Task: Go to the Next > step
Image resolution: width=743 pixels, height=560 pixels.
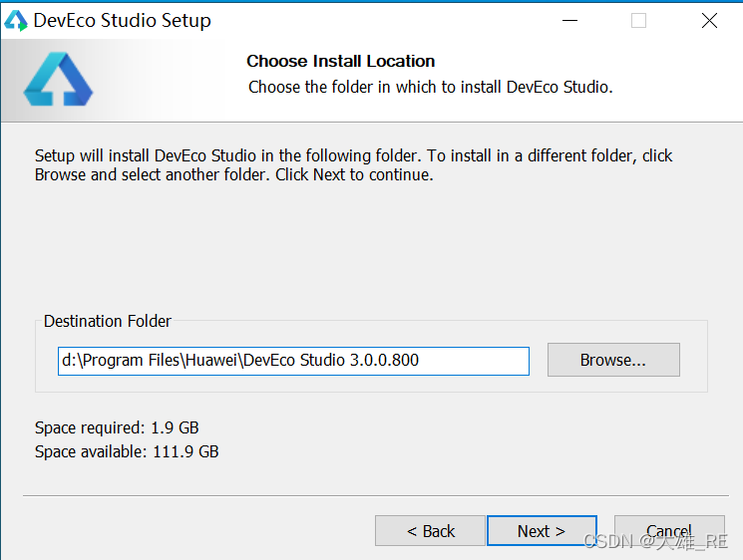Action: point(542,531)
